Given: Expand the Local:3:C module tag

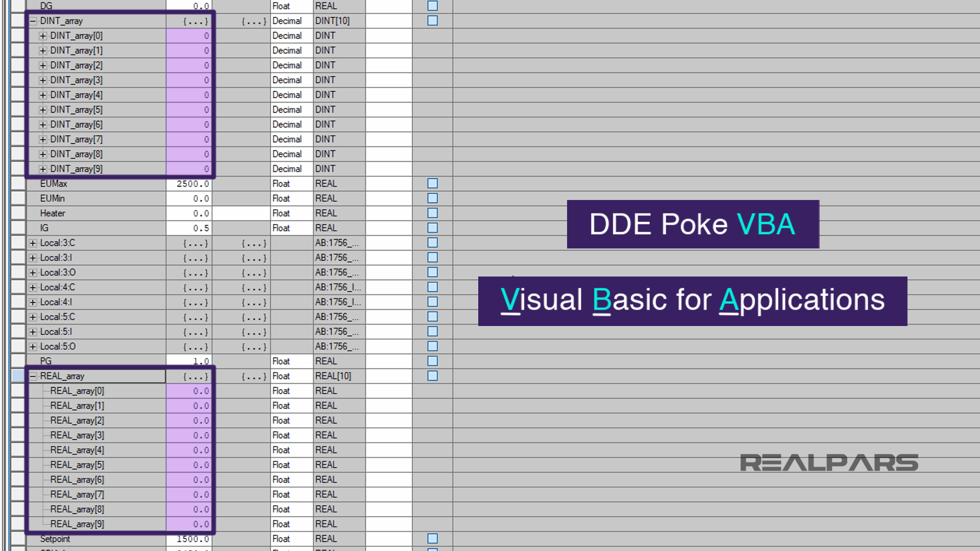Looking at the screenshot, I should point(32,243).
